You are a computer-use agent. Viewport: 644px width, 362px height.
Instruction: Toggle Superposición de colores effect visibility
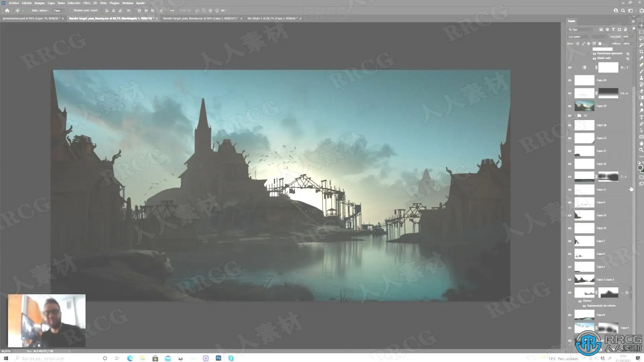click(584, 306)
